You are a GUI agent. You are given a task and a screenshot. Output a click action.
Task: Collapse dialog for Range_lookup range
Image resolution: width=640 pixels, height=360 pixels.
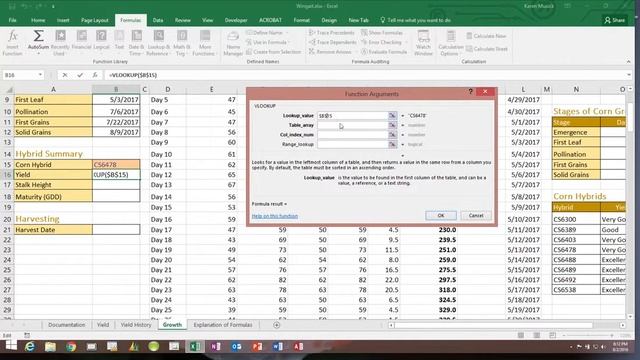coord(392,144)
